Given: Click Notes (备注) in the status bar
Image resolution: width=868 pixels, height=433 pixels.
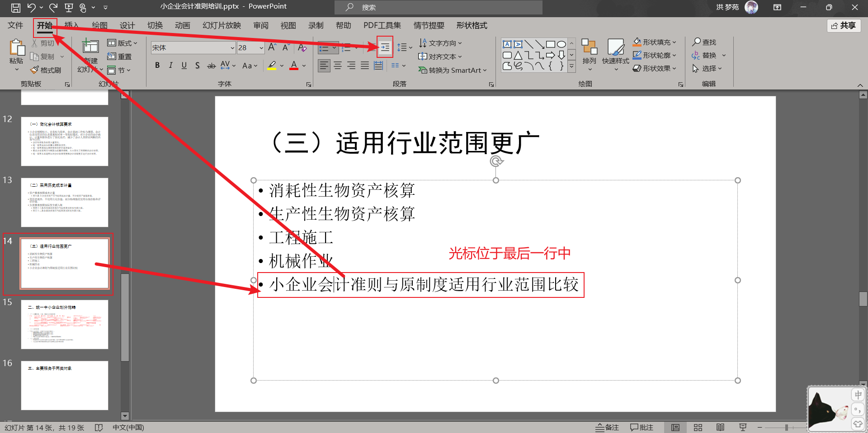Looking at the screenshot, I should point(607,428).
